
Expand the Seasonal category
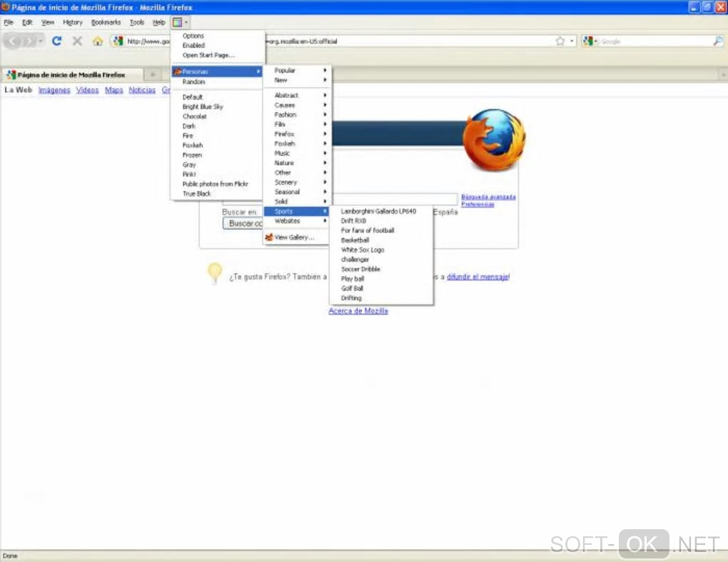pyautogui.click(x=297, y=192)
